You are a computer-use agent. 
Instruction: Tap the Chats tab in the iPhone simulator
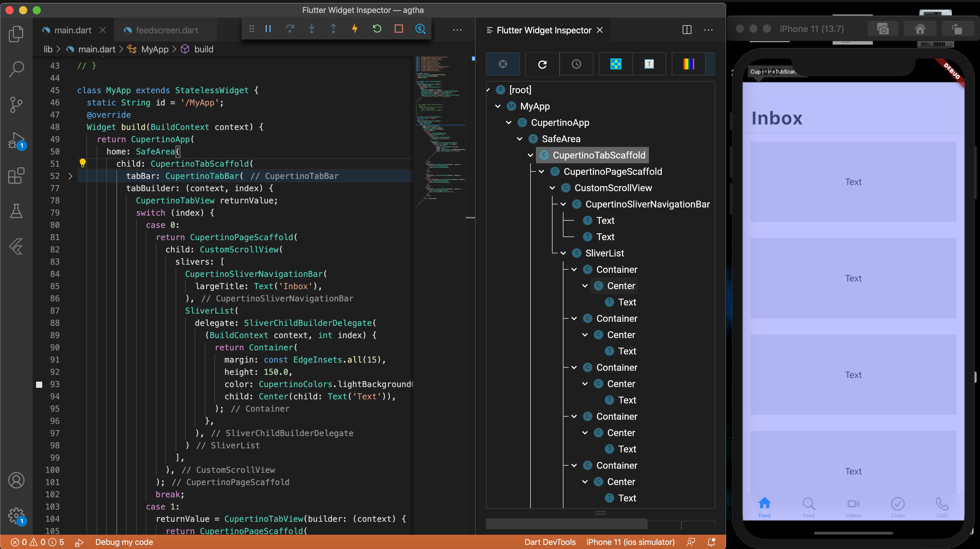(898, 507)
